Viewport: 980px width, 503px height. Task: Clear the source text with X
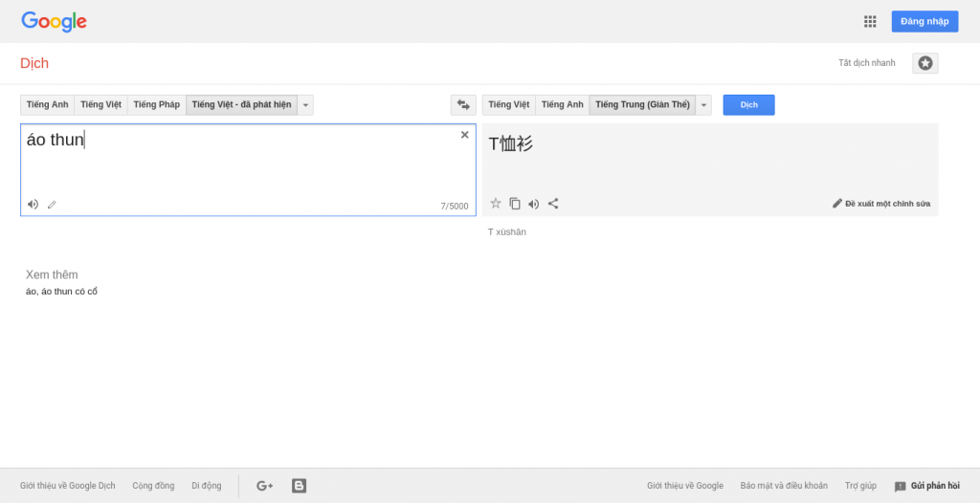point(464,135)
